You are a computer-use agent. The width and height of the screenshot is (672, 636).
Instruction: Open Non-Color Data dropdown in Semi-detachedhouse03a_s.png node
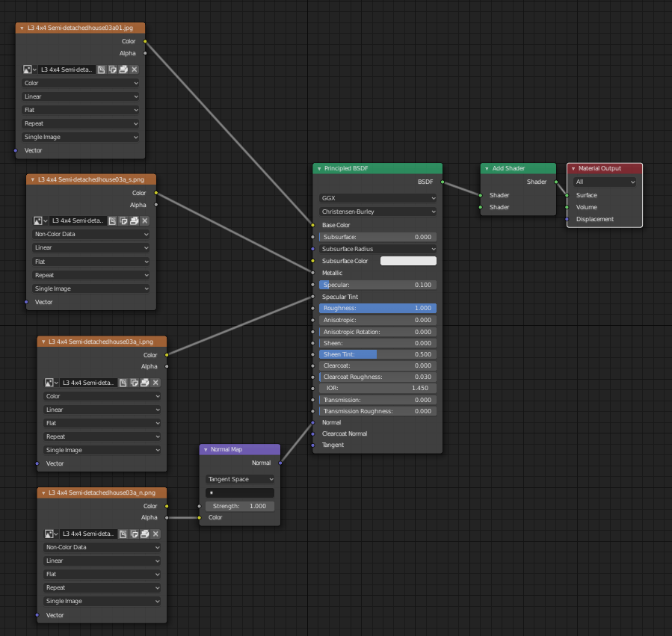91,234
